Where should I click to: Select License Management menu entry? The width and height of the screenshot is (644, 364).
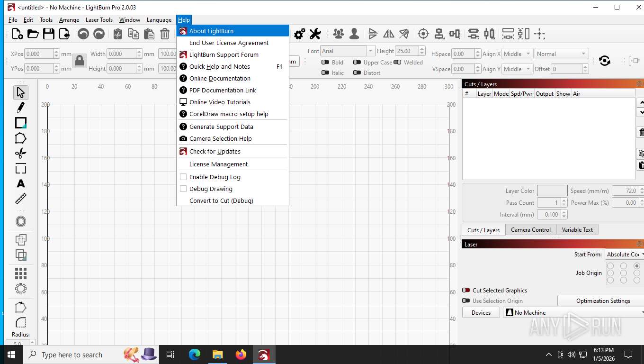coord(233,164)
